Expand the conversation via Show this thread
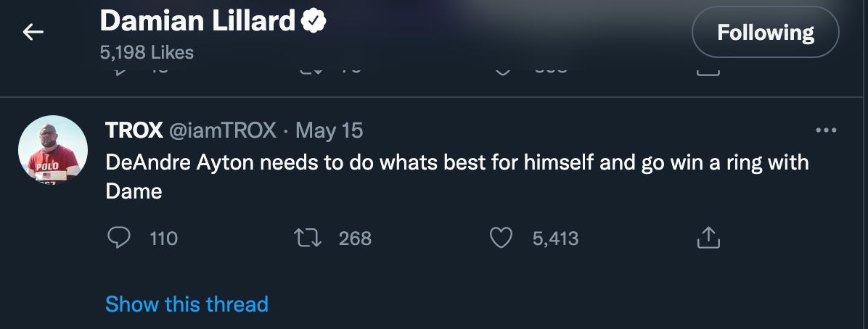This screenshot has width=868, height=329. (187, 304)
